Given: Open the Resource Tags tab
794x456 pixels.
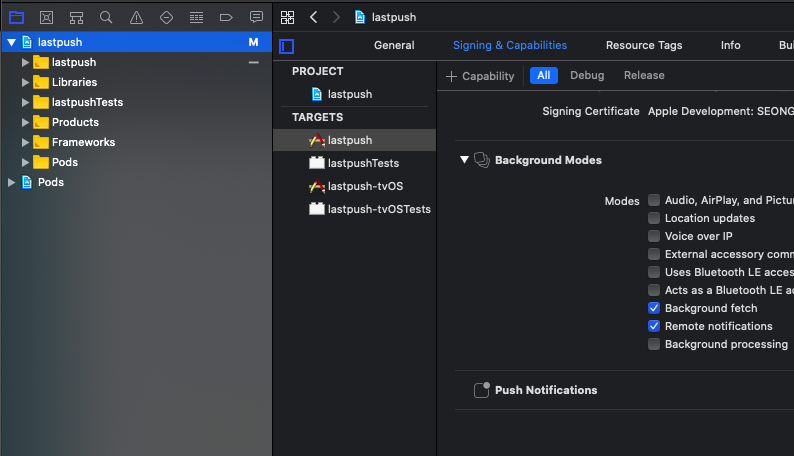Looking at the screenshot, I should (644, 45).
